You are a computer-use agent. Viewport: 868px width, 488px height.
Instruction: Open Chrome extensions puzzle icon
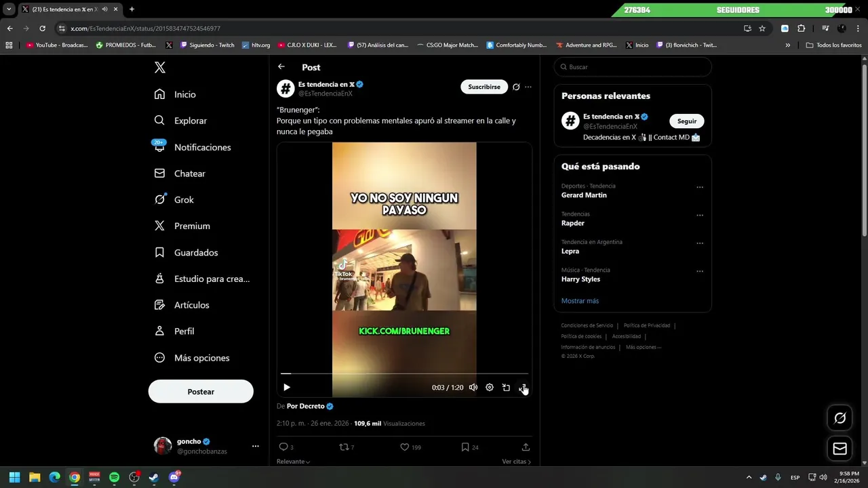point(801,28)
